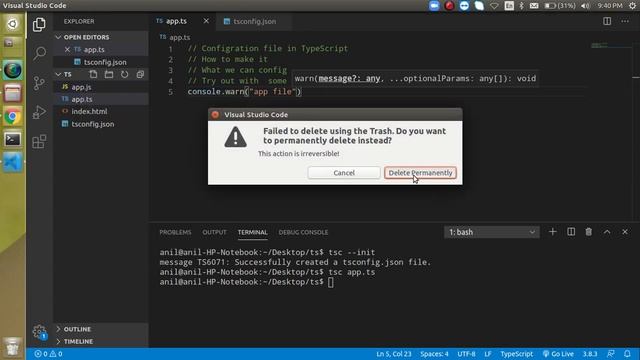Viewport: 640px width, 360px height.
Task: Click the app.ts breadcrumb above the editor
Action: [x=176, y=37]
